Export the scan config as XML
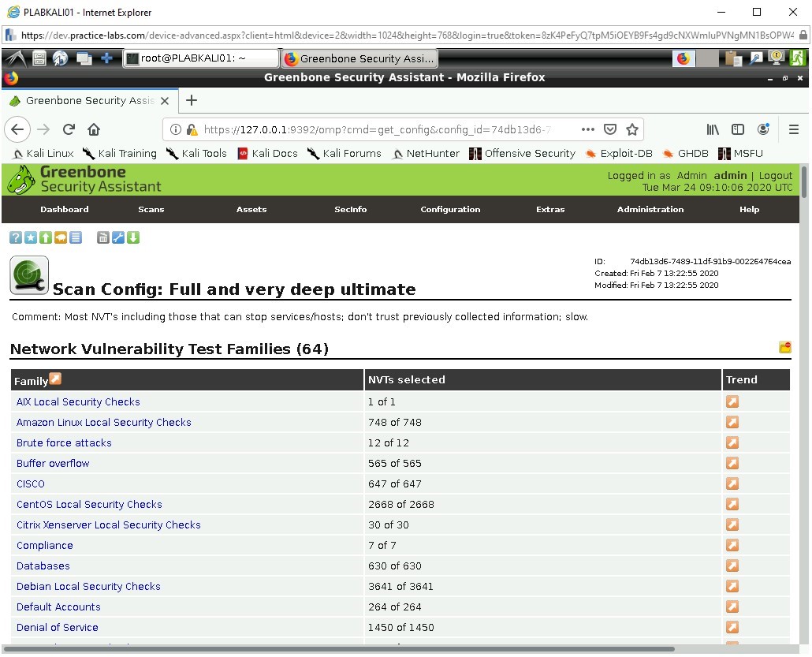This screenshot has height=657, width=812. point(133,237)
